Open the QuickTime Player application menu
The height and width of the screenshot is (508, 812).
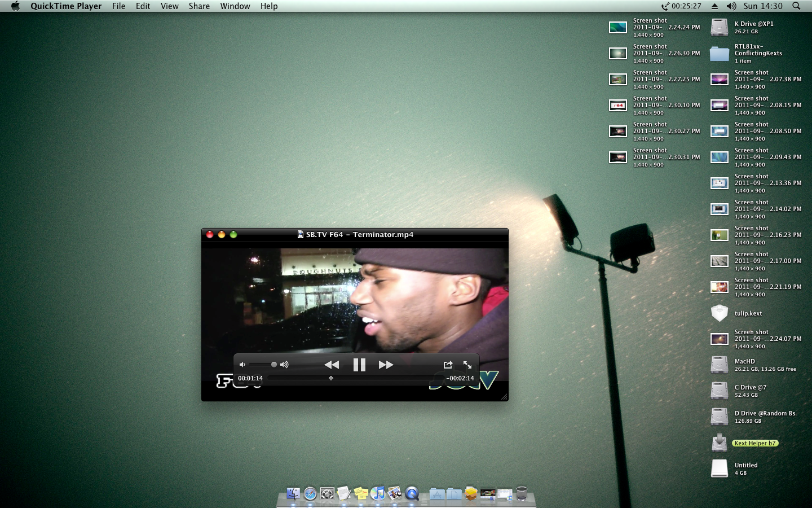coord(66,6)
